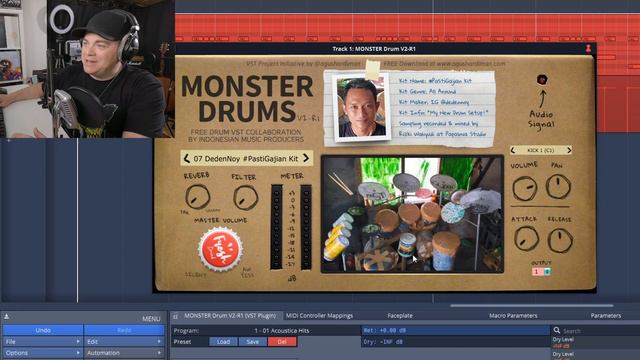Load a preset

223,342
